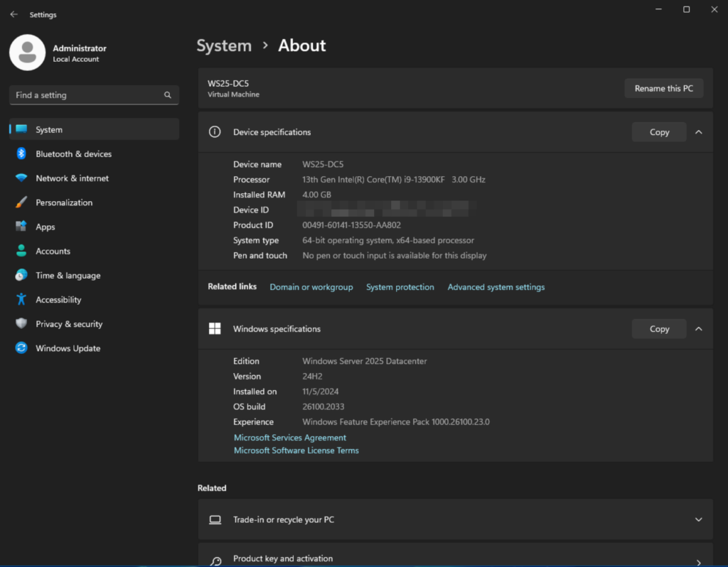This screenshot has width=728, height=567.
Task: Open Domain or workgroup link
Action: 311,287
